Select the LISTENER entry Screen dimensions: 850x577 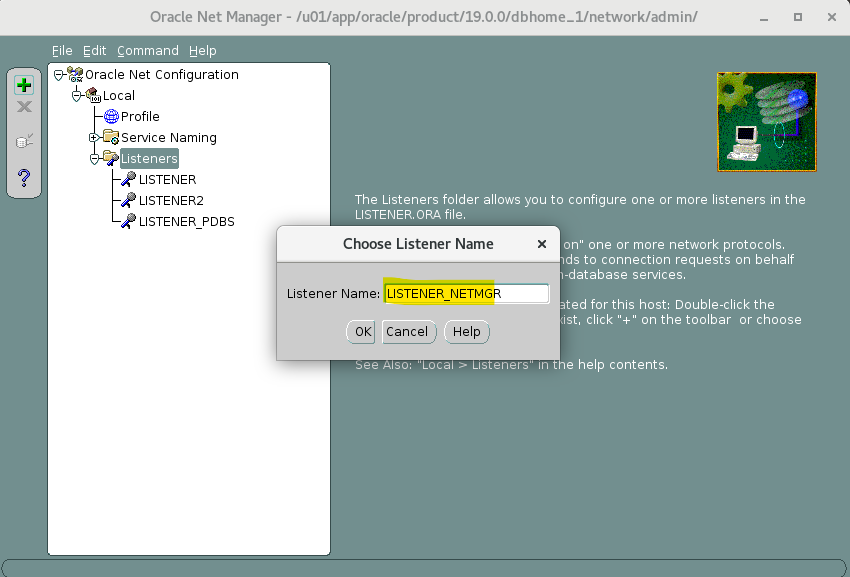pyautogui.click(x=168, y=179)
